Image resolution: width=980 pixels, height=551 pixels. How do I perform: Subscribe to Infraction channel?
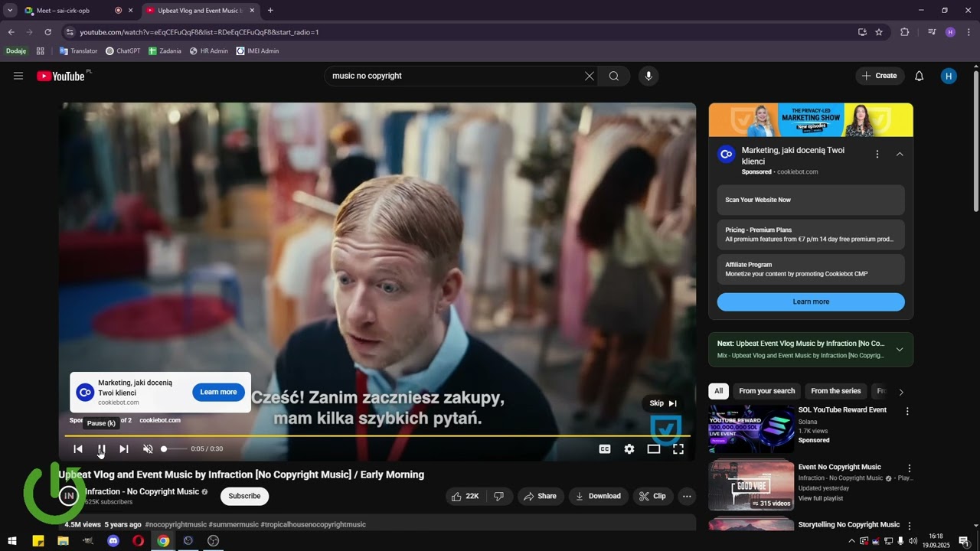pos(245,496)
